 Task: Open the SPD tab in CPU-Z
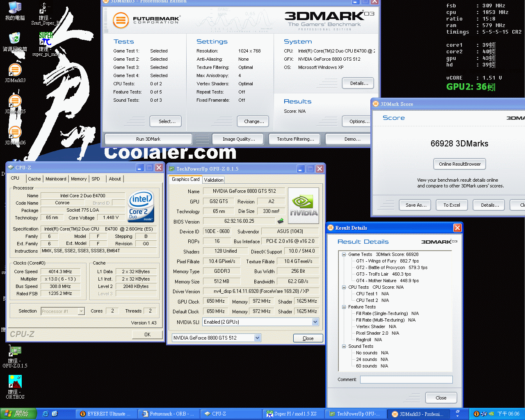coord(96,179)
